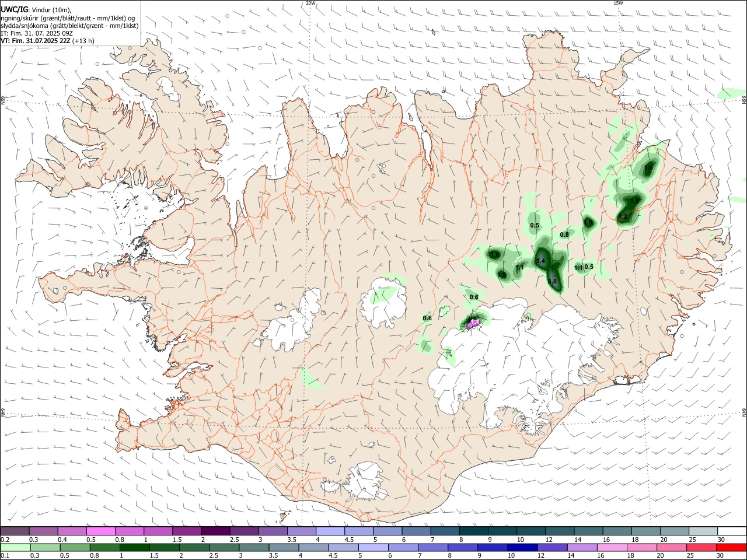Select the slydda/snjókoma legend description line
The image size is (747, 560).
point(69,26)
